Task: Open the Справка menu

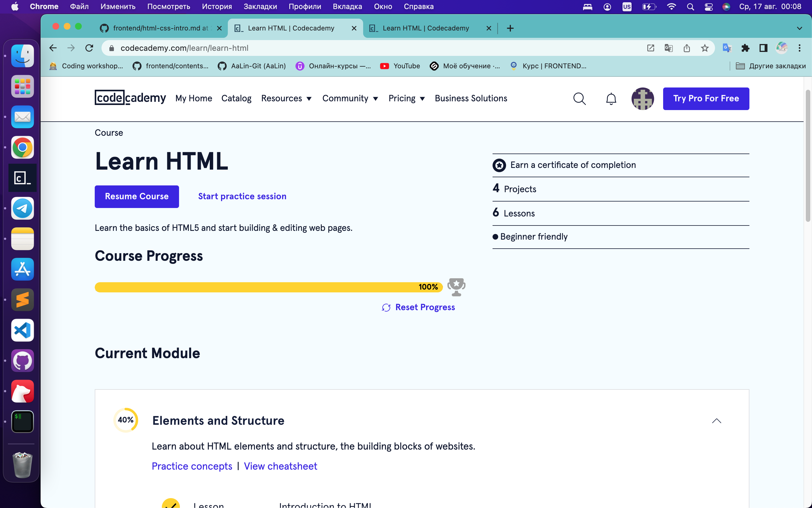Action: 418,6
